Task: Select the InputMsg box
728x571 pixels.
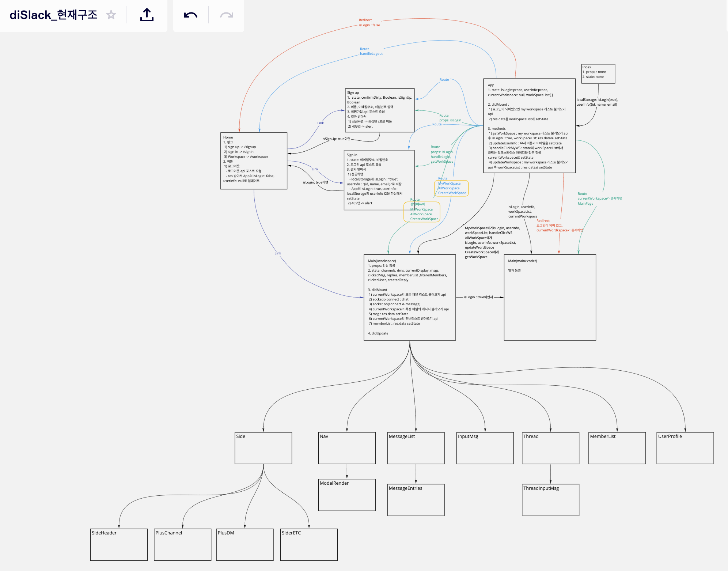Action: click(485, 448)
